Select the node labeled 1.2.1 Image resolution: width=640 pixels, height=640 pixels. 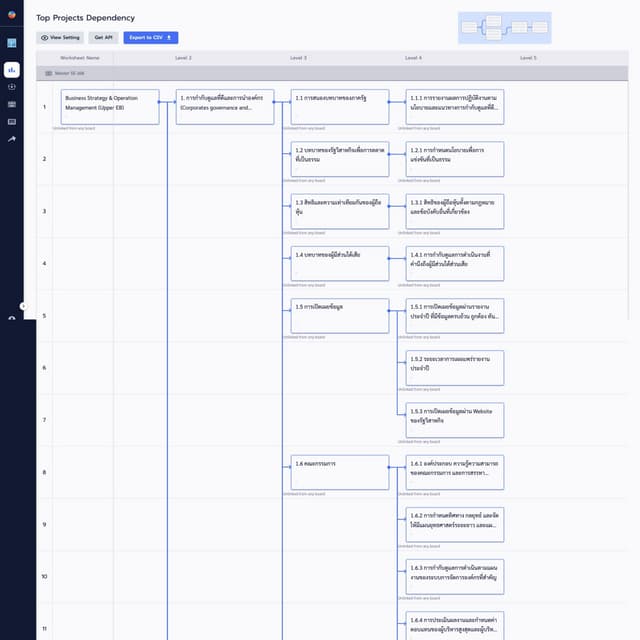tap(455, 158)
